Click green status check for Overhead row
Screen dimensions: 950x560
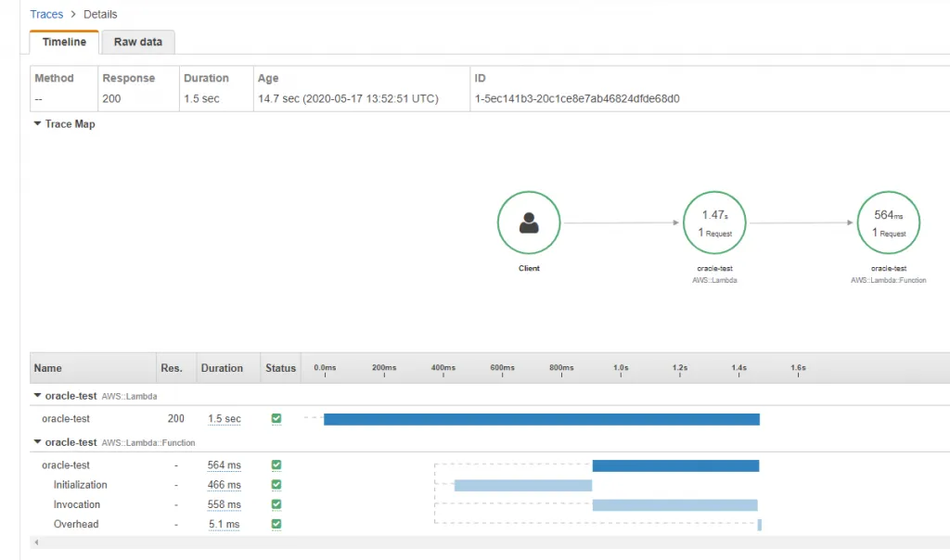[276, 524]
